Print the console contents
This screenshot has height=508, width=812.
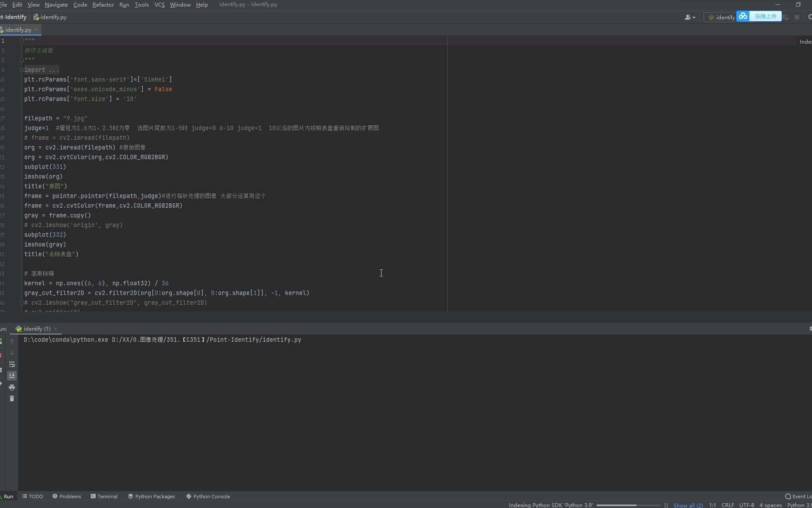(x=12, y=387)
